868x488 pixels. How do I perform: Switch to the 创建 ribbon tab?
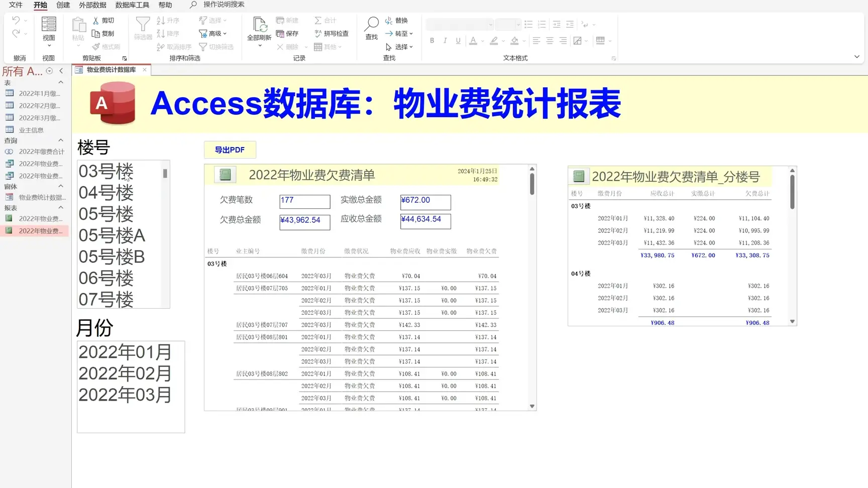point(63,5)
